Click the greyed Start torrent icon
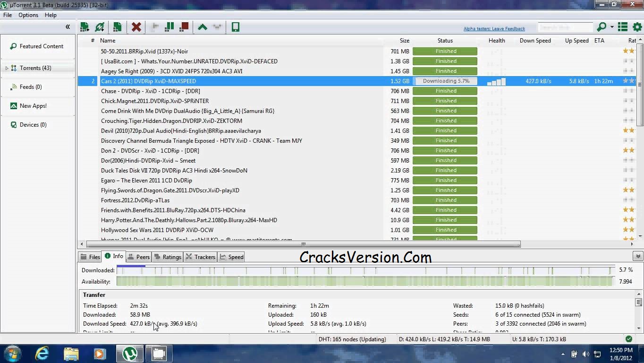The width and height of the screenshot is (644, 363). pyautogui.click(x=155, y=27)
